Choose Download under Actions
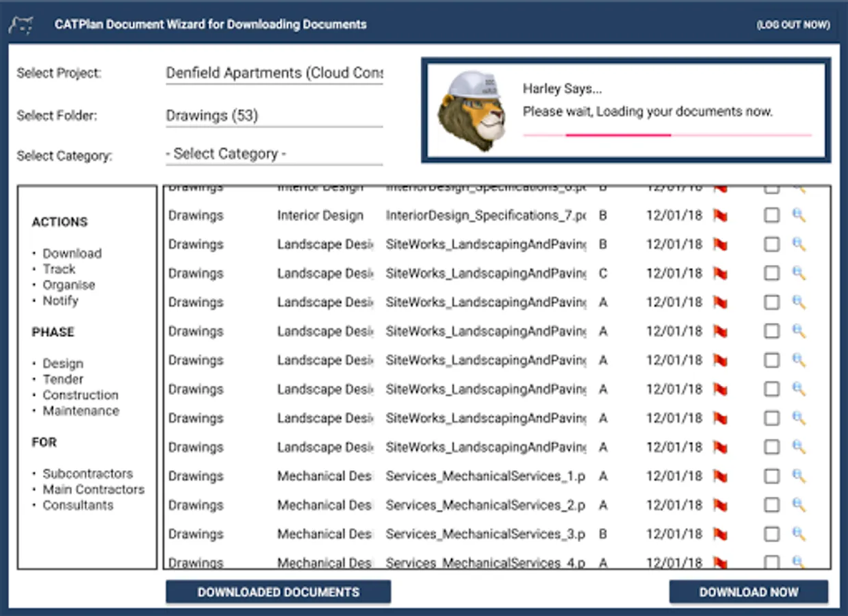Viewport: 848px width, 616px height. [x=72, y=253]
